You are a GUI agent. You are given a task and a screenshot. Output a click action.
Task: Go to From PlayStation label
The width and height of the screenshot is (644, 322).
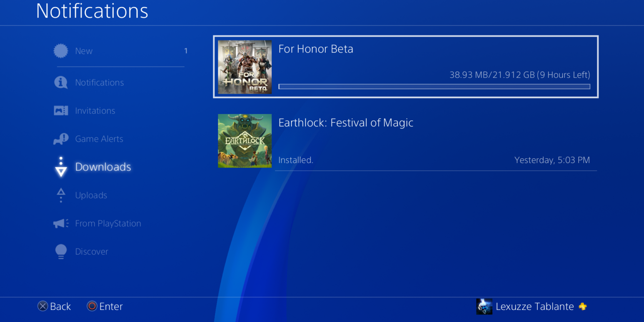pos(108,224)
